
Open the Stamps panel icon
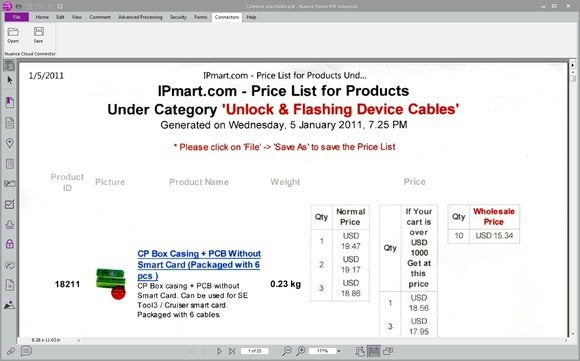click(10, 224)
